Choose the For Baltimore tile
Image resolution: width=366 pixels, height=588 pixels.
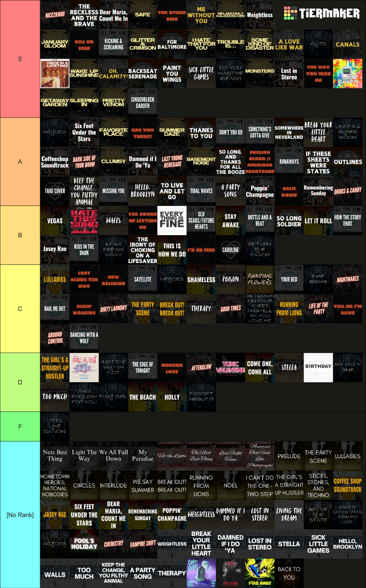[172, 44]
